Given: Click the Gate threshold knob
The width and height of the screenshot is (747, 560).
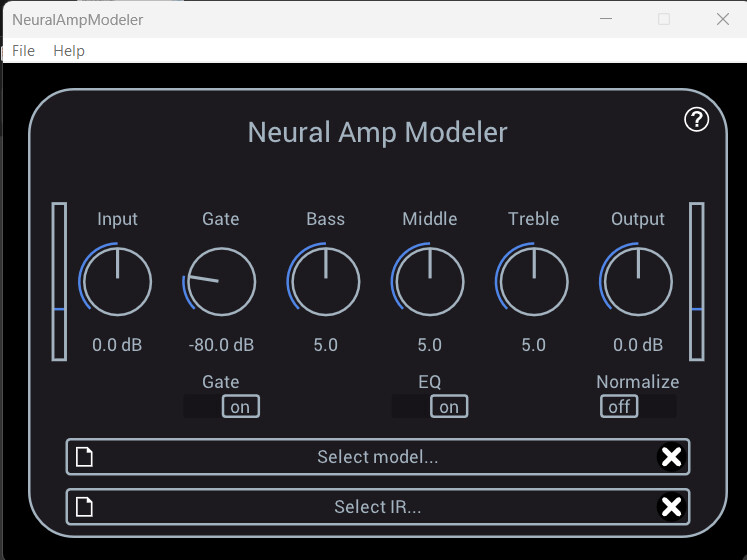Looking at the screenshot, I should click(x=221, y=281).
